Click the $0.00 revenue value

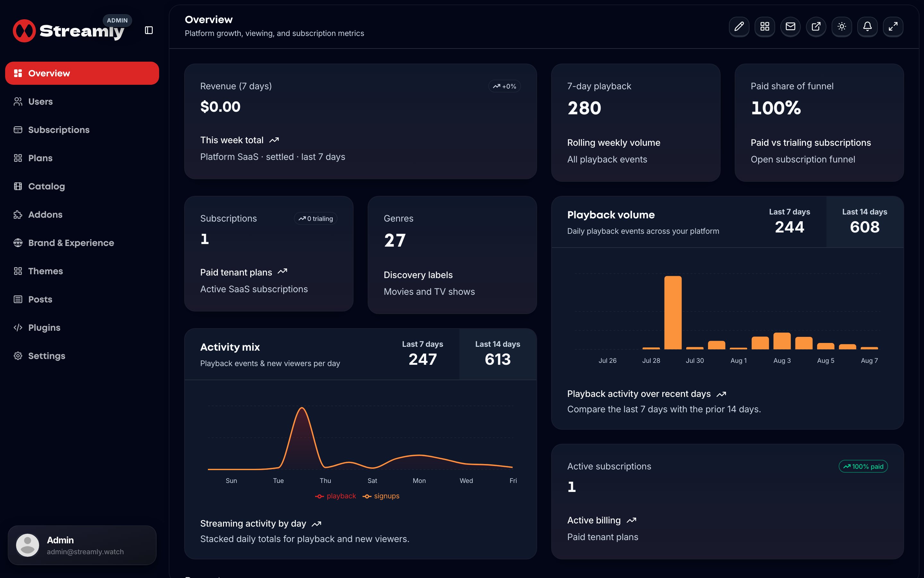pos(220,107)
